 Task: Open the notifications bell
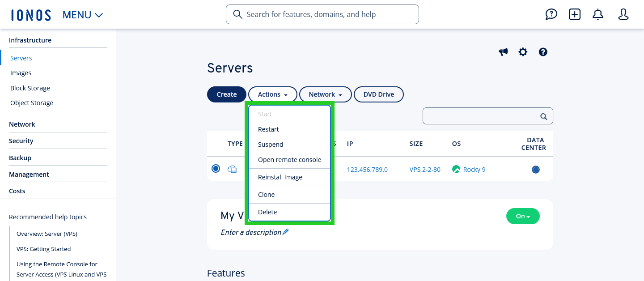pos(598,14)
